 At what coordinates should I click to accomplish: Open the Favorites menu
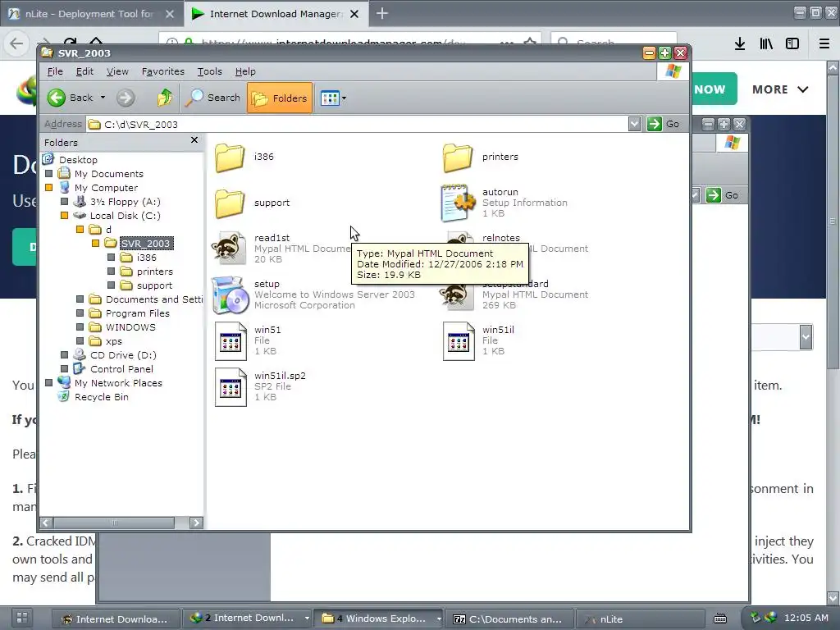(163, 72)
